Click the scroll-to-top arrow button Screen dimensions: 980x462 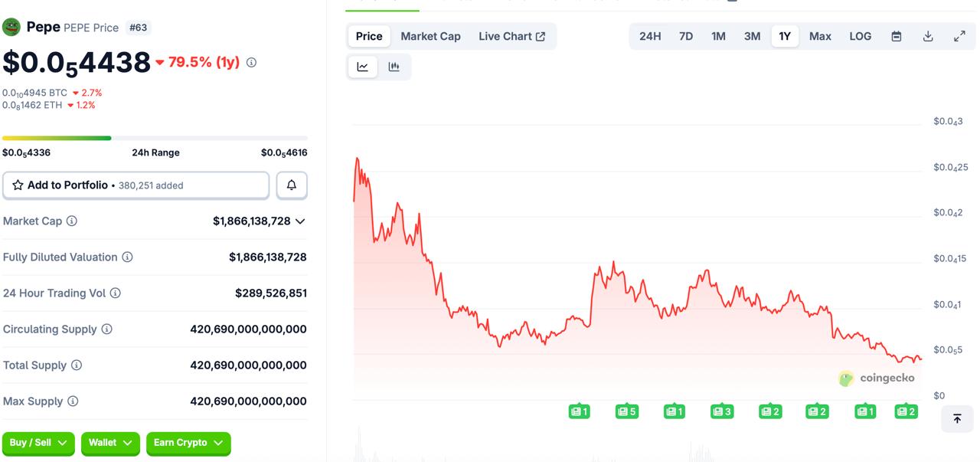pos(957,419)
